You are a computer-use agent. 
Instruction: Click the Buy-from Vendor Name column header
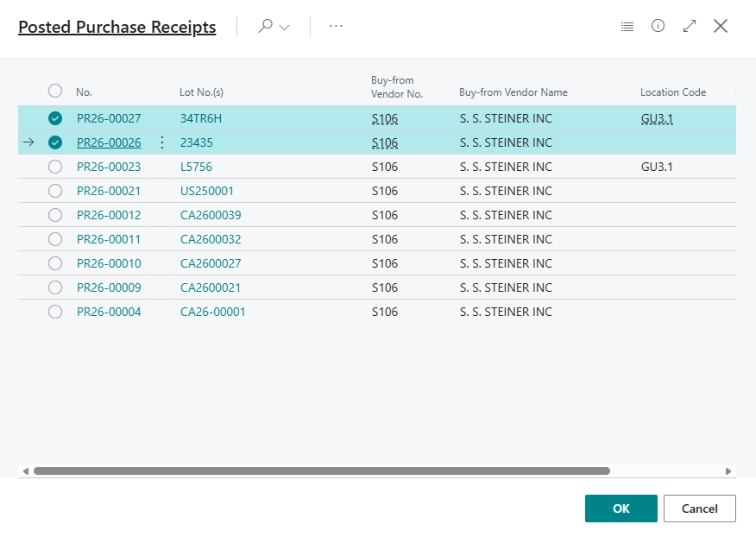click(x=513, y=92)
